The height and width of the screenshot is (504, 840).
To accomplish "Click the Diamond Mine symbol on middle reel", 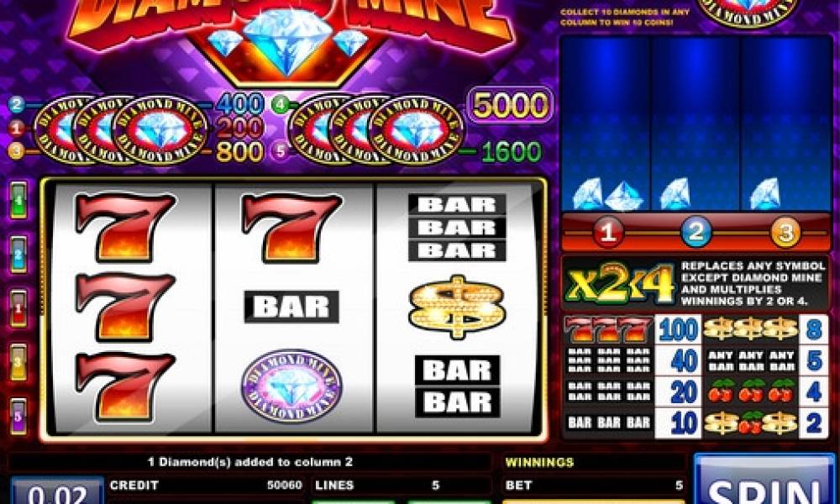I will pyautogui.click(x=291, y=386).
